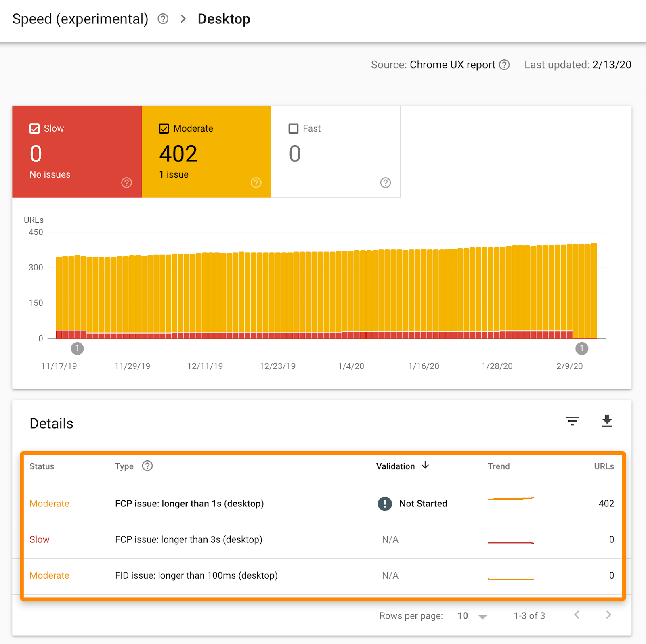Click the download icon to export Details
The width and height of the screenshot is (646, 644).
click(607, 422)
